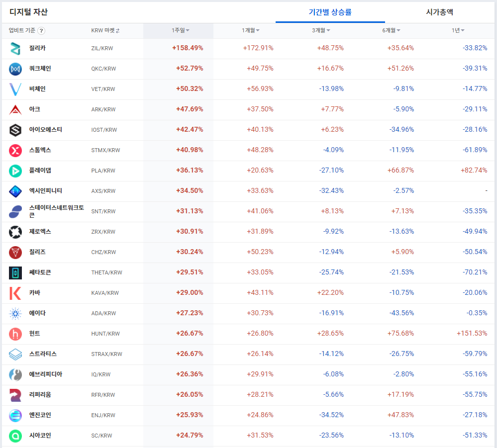Click the Ark (ARK) red triangle logo
497x448 pixels.
coord(15,109)
